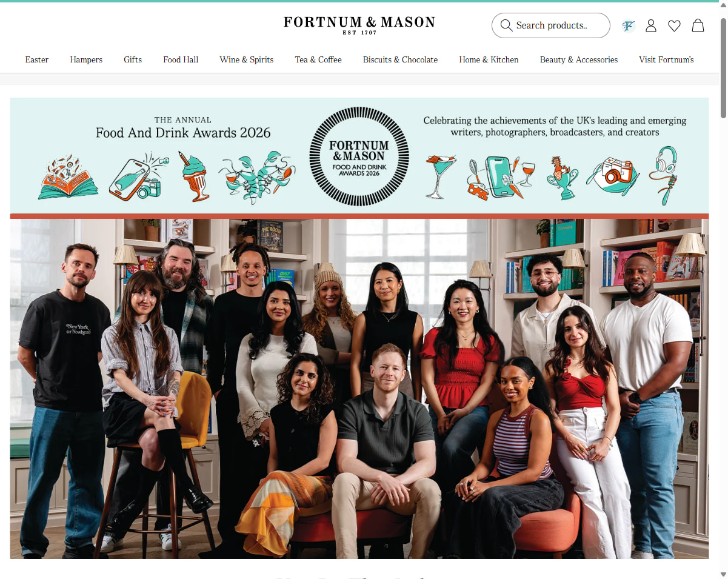Select Beauty & Accessories in navigation

(x=579, y=59)
